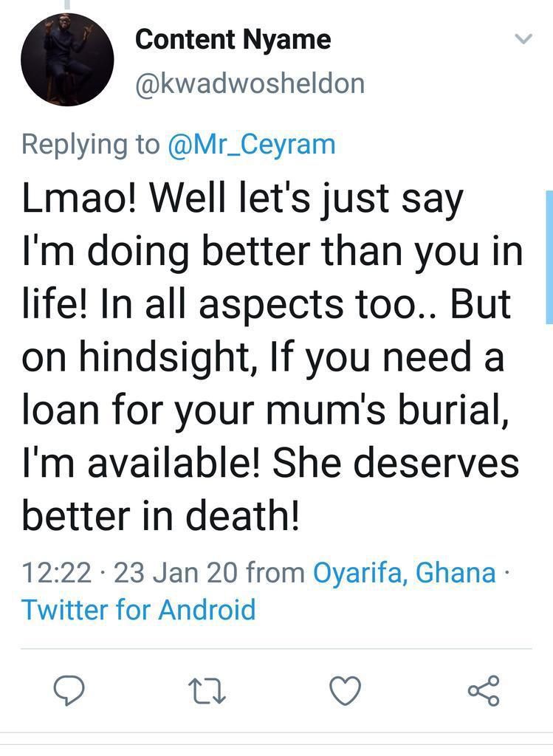
Task: Click the Twitter for Android source link
Action: (x=138, y=609)
